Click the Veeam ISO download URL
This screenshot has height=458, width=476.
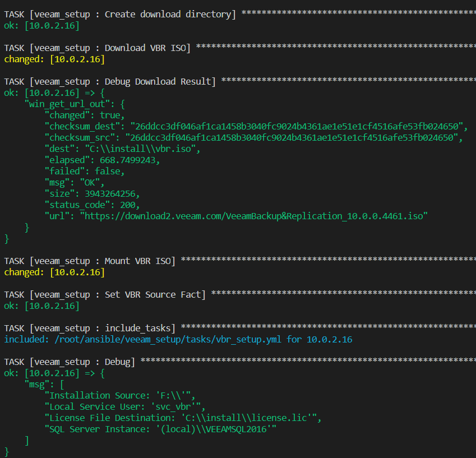tap(255, 216)
